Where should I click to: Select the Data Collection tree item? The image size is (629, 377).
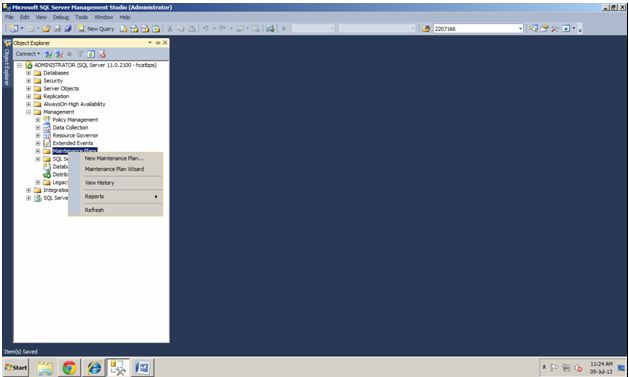[70, 128]
